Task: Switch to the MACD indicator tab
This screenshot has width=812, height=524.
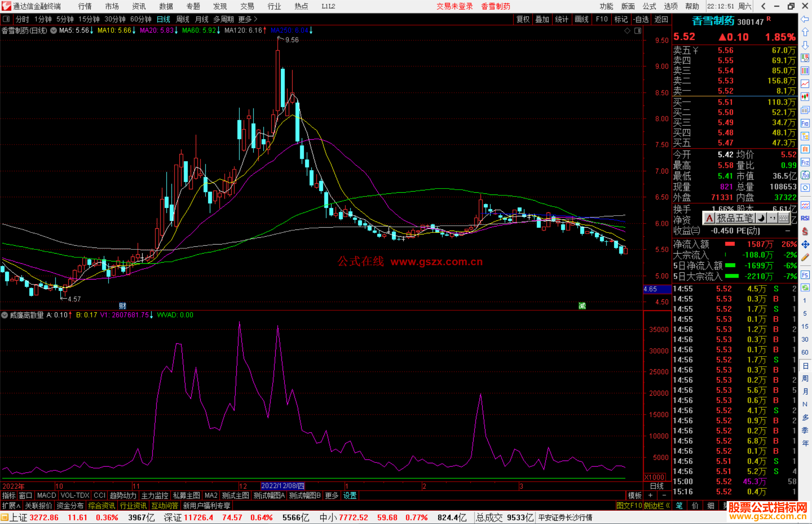Action: pos(46,495)
